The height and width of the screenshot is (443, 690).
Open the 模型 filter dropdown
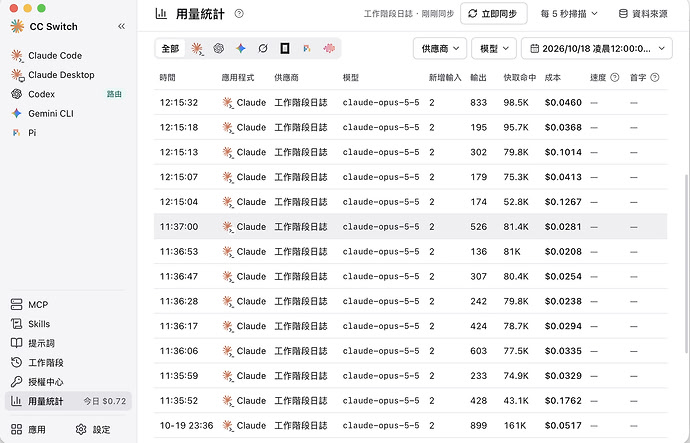pos(494,48)
